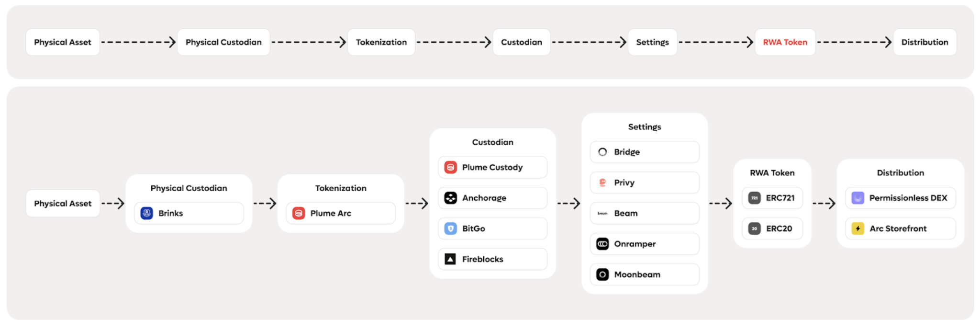Click the BitGo shield icon
Viewport: 980px width, 320px height.
point(450,229)
